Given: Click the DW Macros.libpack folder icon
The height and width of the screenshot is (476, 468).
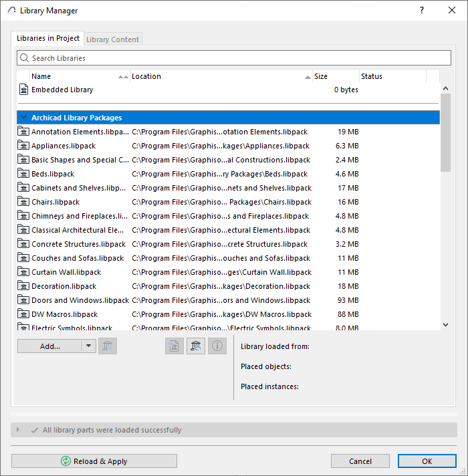Looking at the screenshot, I should click(23, 314).
